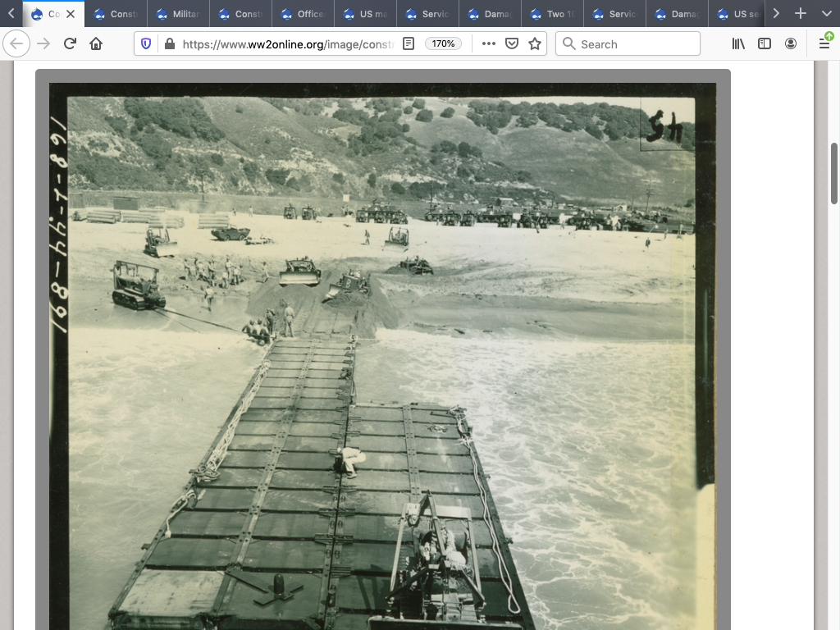The image size is (840, 630).
Task: Go to the Firefox home page
Action: point(96,44)
